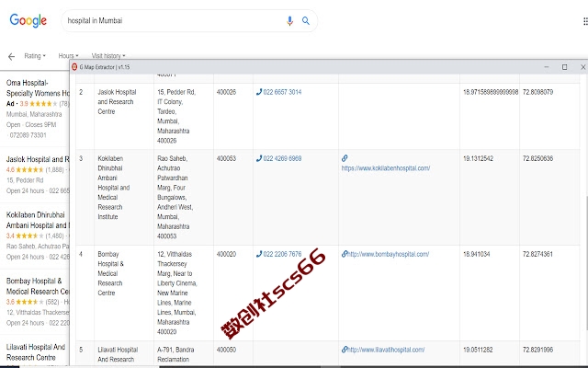588x368 pixels.
Task: Open the https://www.kokilabenhospital.com/ link
Action: pyautogui.click(x=386, y=168)
